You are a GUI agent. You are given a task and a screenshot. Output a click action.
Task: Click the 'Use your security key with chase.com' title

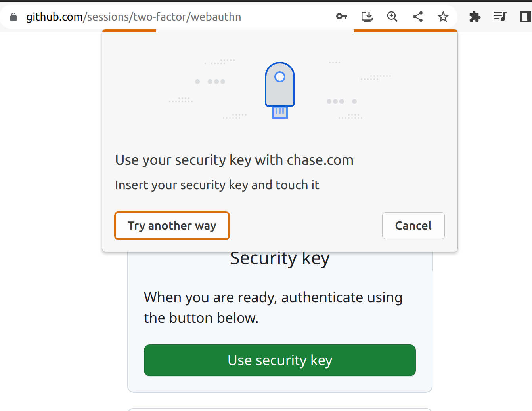234,160
